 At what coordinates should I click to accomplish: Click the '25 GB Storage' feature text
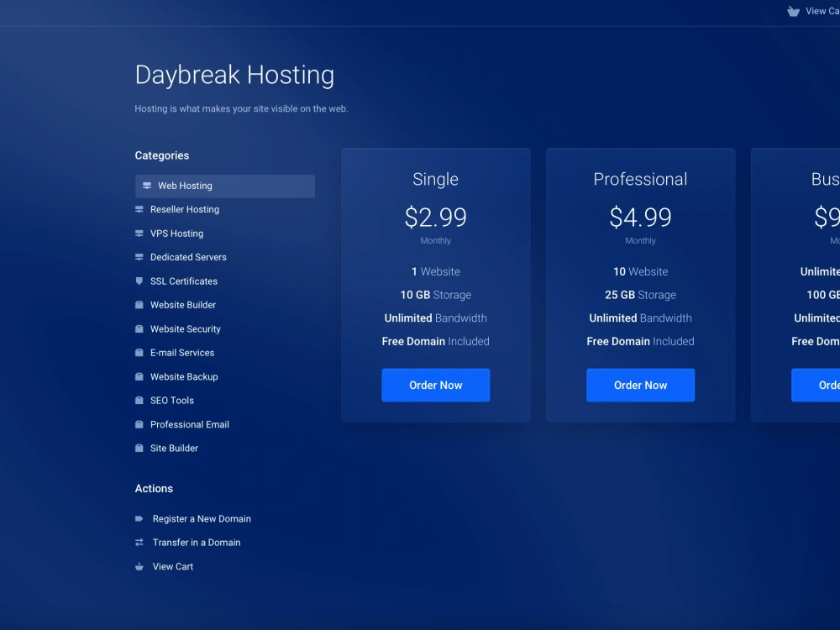tap(640, 295)
